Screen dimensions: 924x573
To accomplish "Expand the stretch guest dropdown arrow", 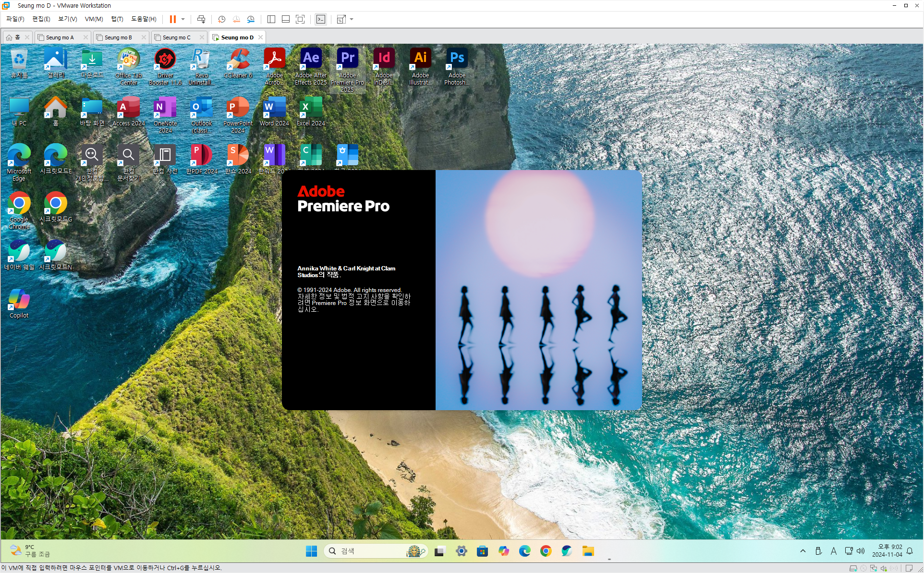I will [352, 19].
